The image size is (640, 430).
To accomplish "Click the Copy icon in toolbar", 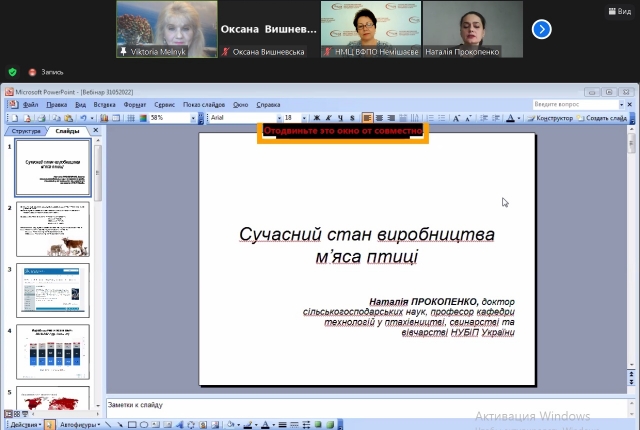I will [56, 118].
